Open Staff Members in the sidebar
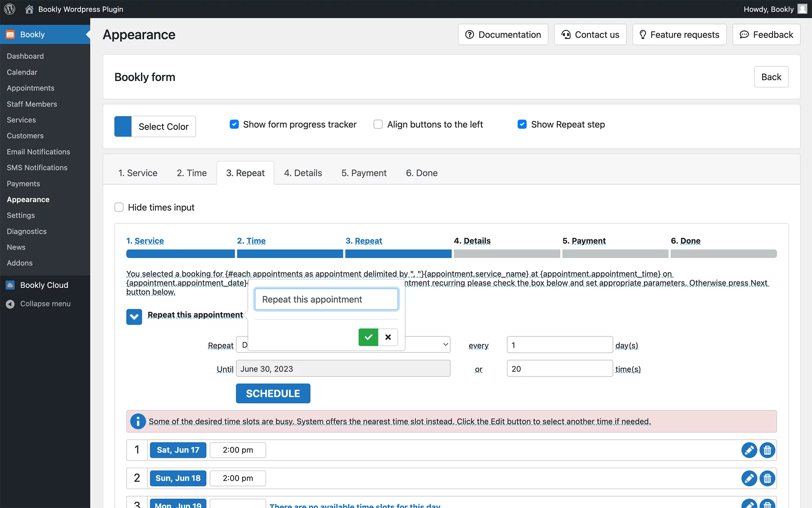The width and height of the screenshot is (812, 508). pyautogui.click(x=32, y=104)
